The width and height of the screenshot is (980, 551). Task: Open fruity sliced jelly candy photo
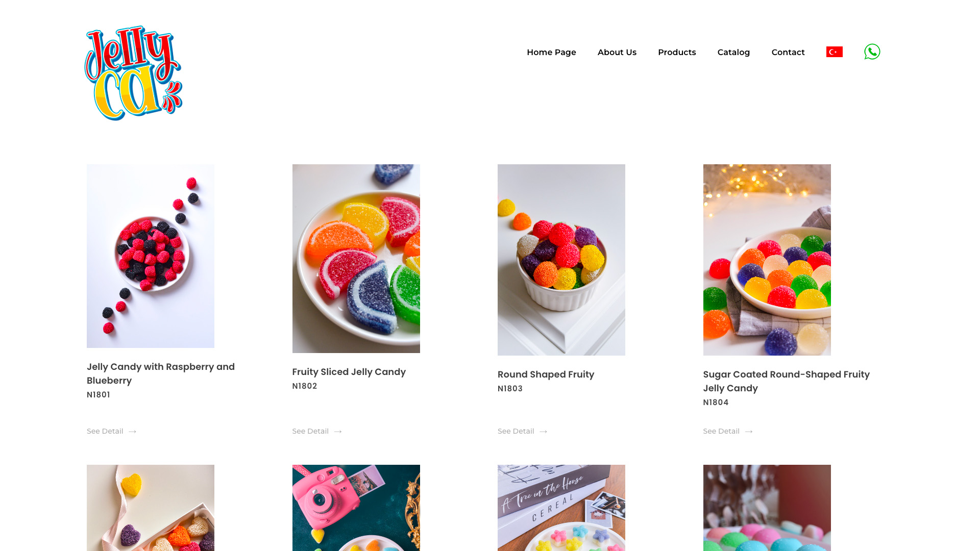coord(356,259)
